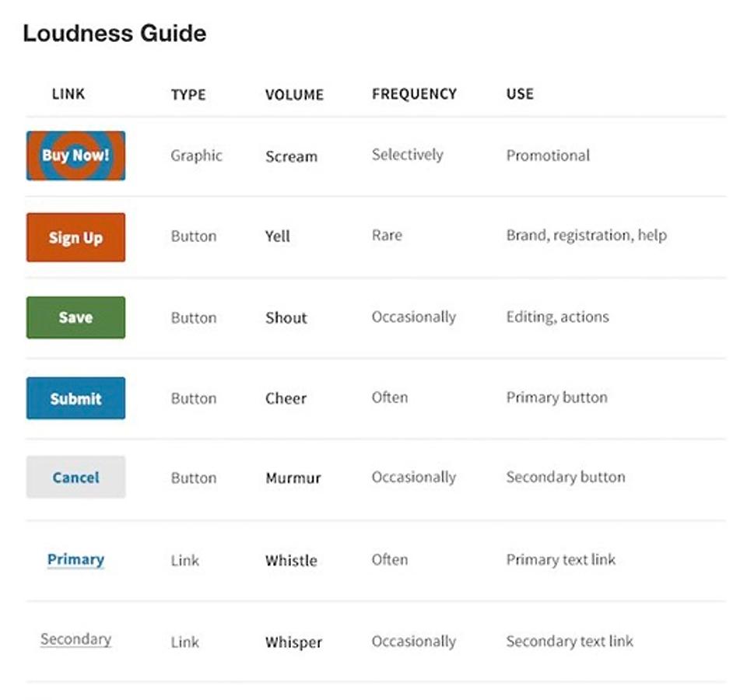747x700 pixels.
Task: Click the USE column header
Action: 520,94
